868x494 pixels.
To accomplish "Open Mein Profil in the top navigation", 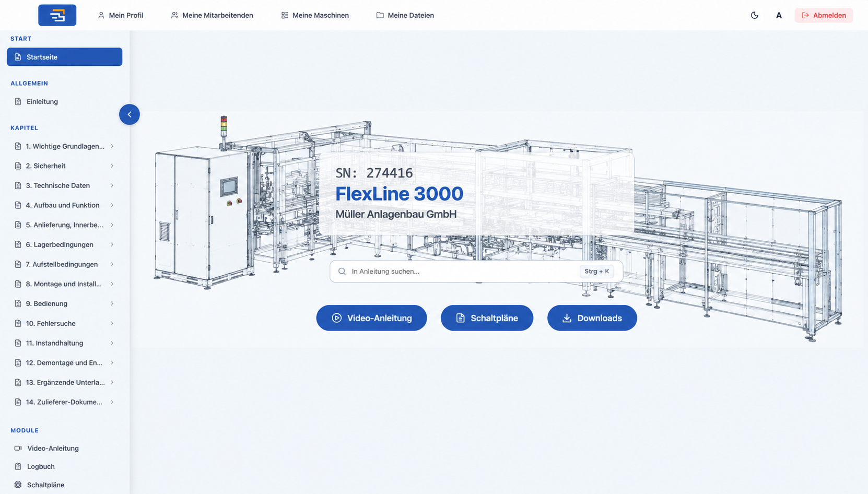I will point(121,15).
